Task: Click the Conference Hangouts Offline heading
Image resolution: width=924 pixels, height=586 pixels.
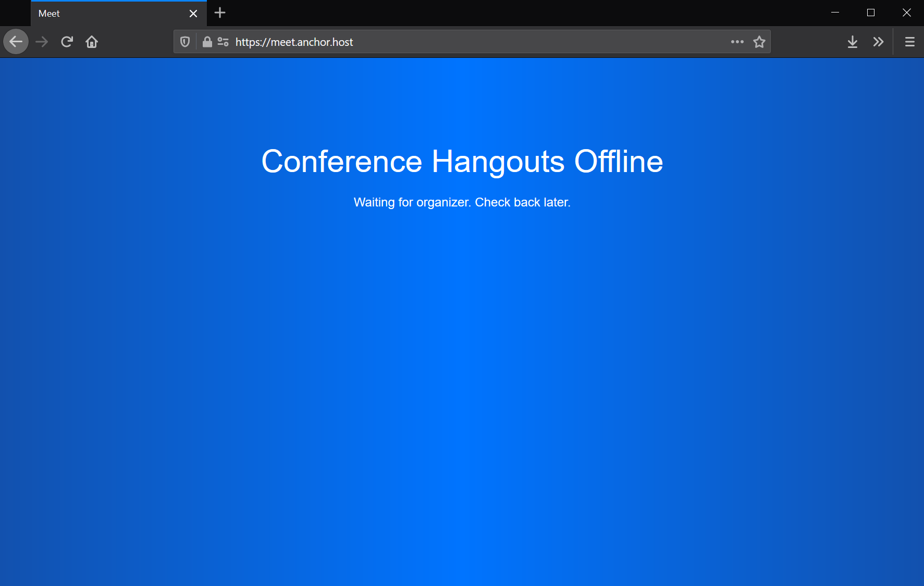Action: coord(462,162)
